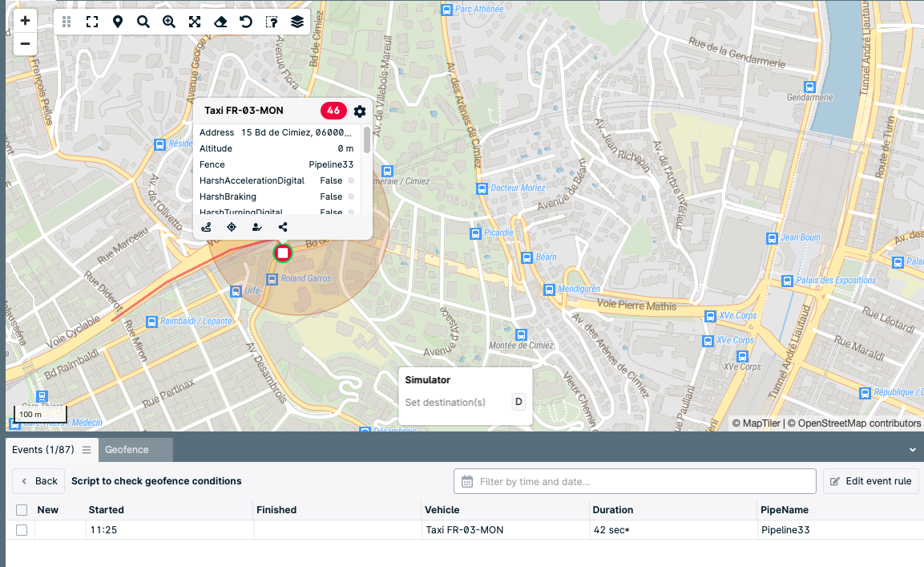Screen dimensions: 924x567
Task: Select the Events (1/87) tab
Action: 43,450
